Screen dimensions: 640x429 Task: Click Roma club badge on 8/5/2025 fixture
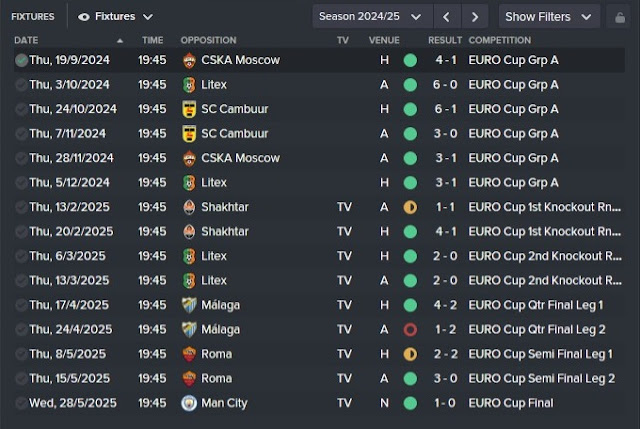(189, 354)
